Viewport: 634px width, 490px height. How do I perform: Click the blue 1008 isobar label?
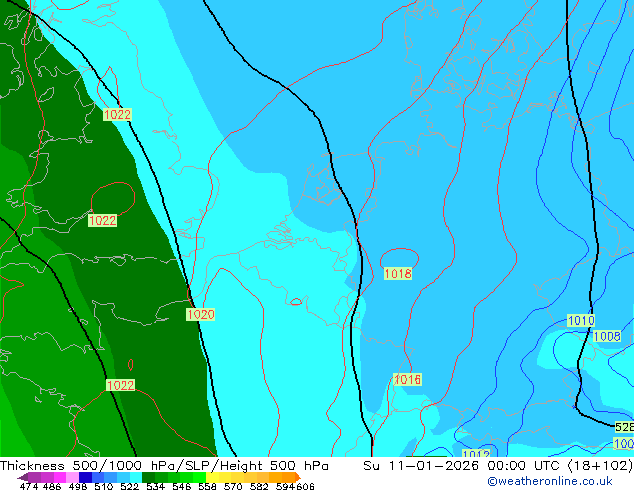607,336
